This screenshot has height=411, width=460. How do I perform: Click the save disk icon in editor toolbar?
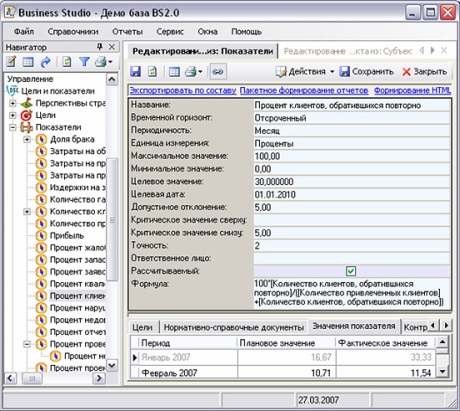(x=136, y=72)
